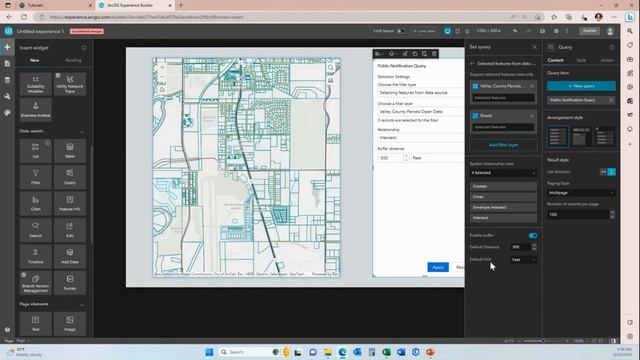The width and height of the screenshot is (640, 360).
Task: Collapse the Page elements section
Action: 82,305
